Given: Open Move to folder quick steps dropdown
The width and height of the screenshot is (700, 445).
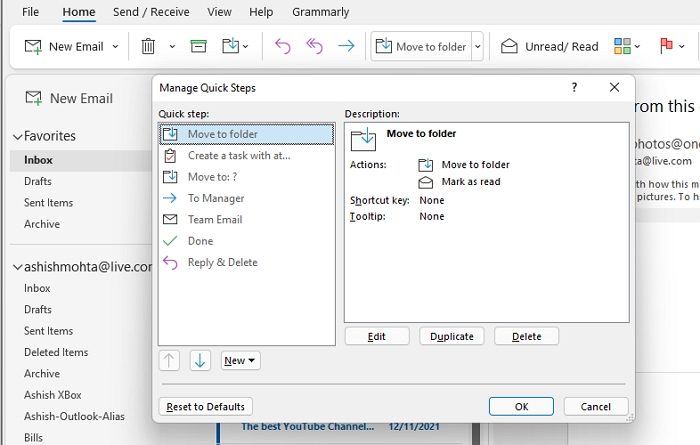Looking at the screenshot, I should [477, 46].
